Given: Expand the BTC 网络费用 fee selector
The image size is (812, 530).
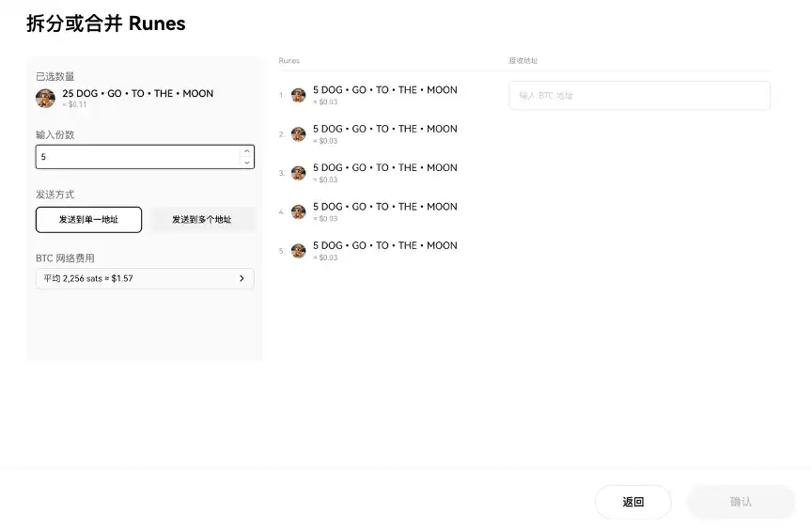Looking at the screenshot, I should [145, 279].
